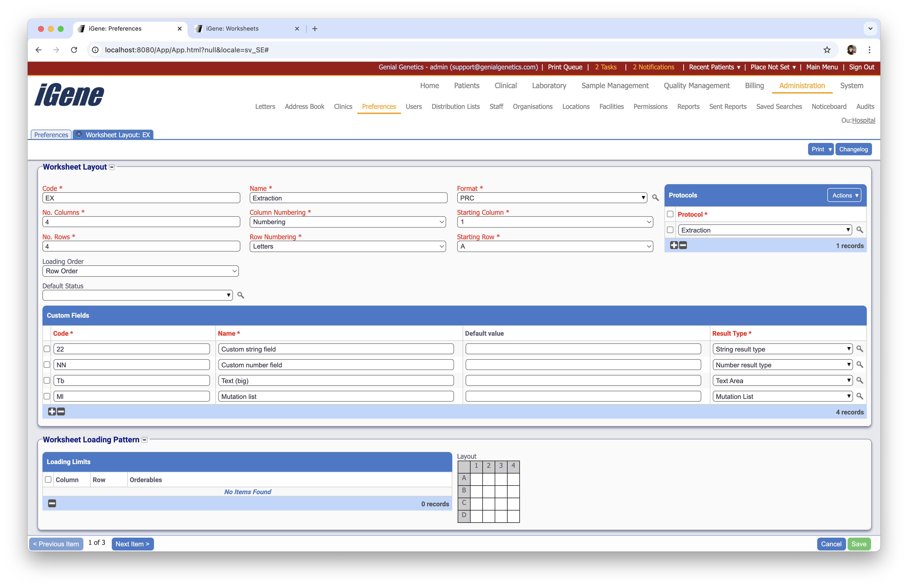Open the Row Numbering dropdown
908x588 pixels.
[347, 246]
